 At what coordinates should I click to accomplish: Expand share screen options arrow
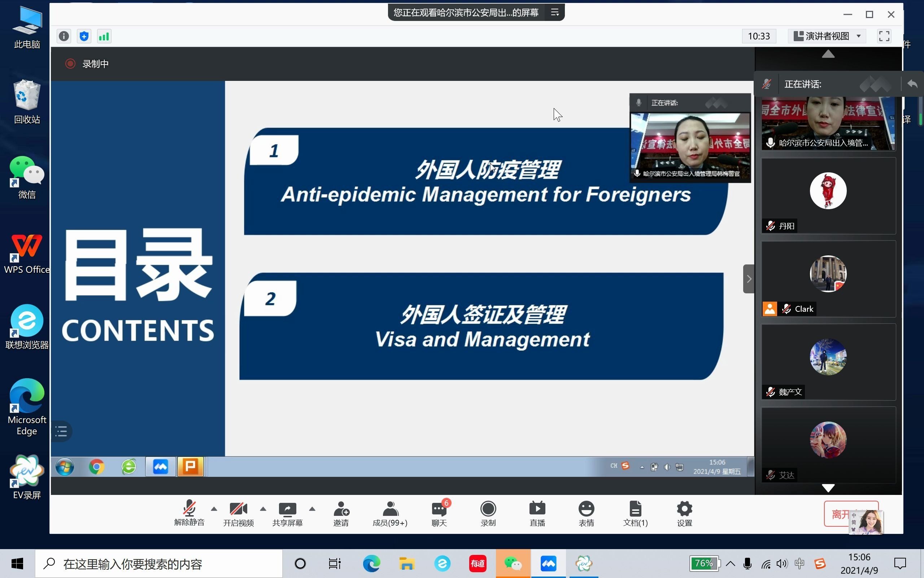click(312, 509)
